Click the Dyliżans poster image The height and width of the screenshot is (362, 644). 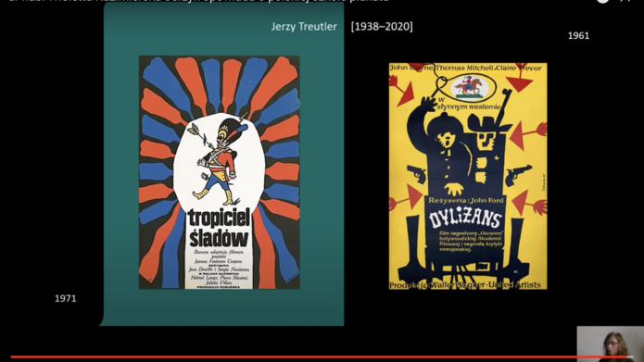coord(468,176)
